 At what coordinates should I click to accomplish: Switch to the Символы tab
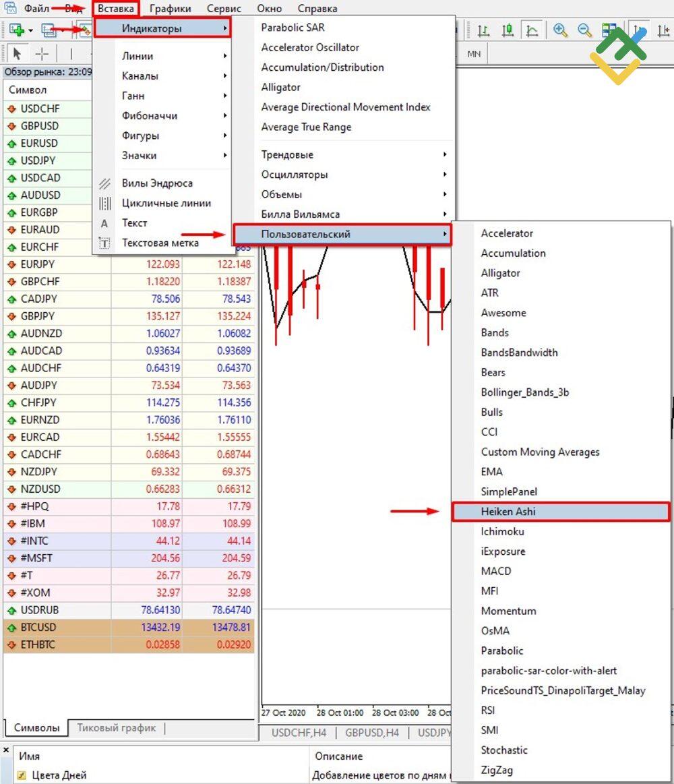tap(37, 728)
